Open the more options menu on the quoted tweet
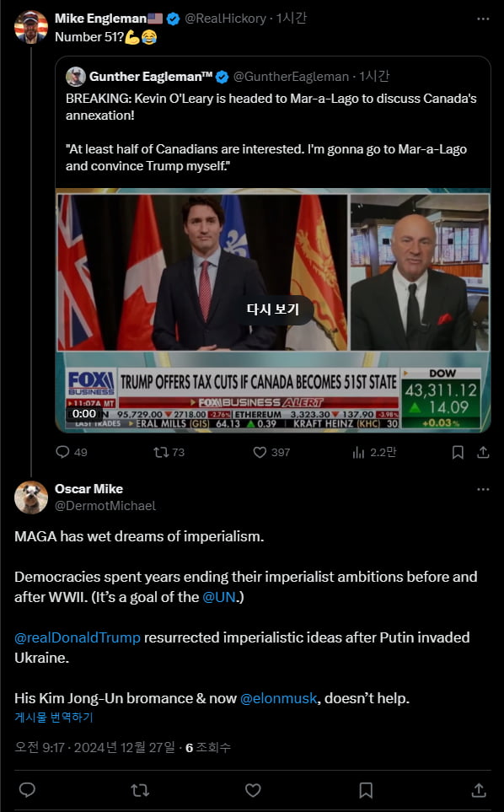 click(475, 78)
